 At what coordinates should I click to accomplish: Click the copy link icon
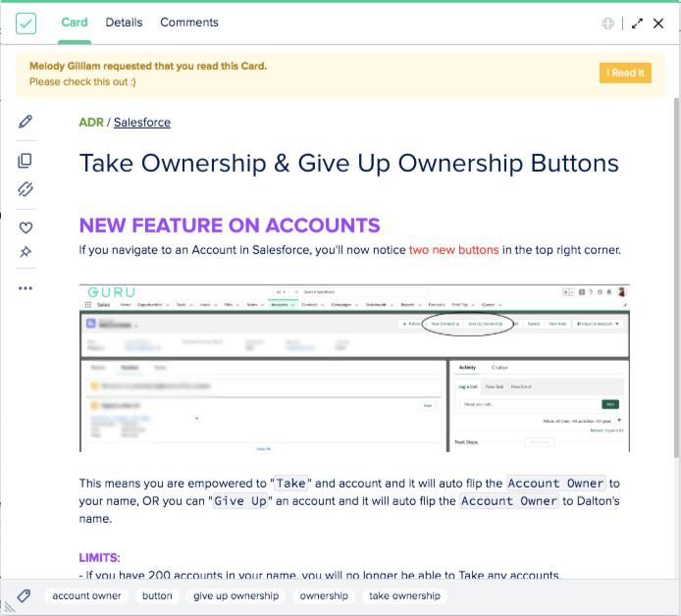coord(26,189)
